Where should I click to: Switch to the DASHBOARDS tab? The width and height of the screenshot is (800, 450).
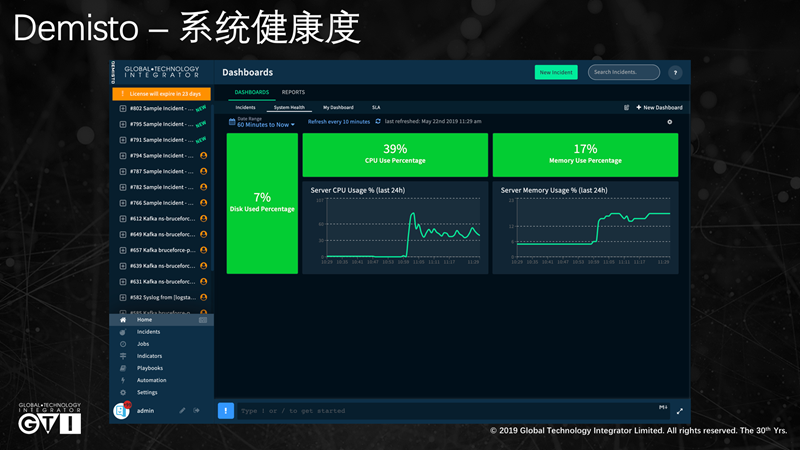[252, 92]
